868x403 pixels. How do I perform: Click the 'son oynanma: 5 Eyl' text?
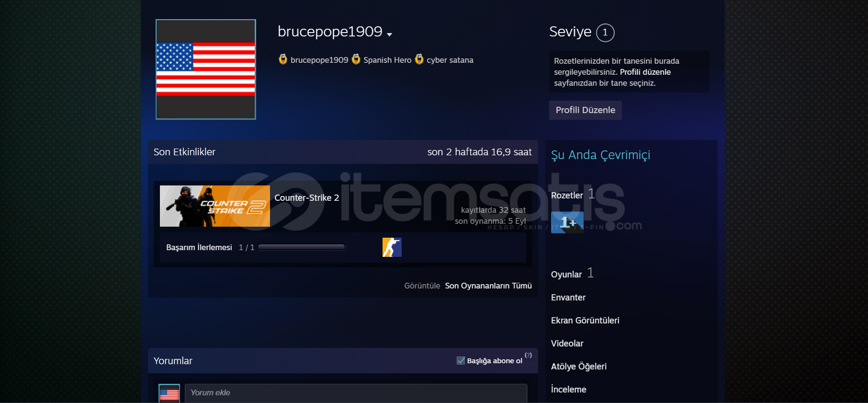[x=490, y=221]
